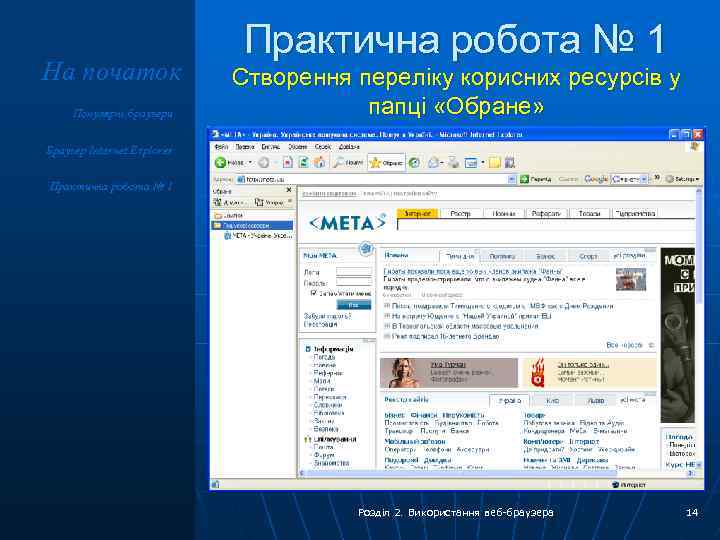Click the Mail envelope toolbar icon
The width and height of the screenshot is (720, 540).
tap(433, 163)
